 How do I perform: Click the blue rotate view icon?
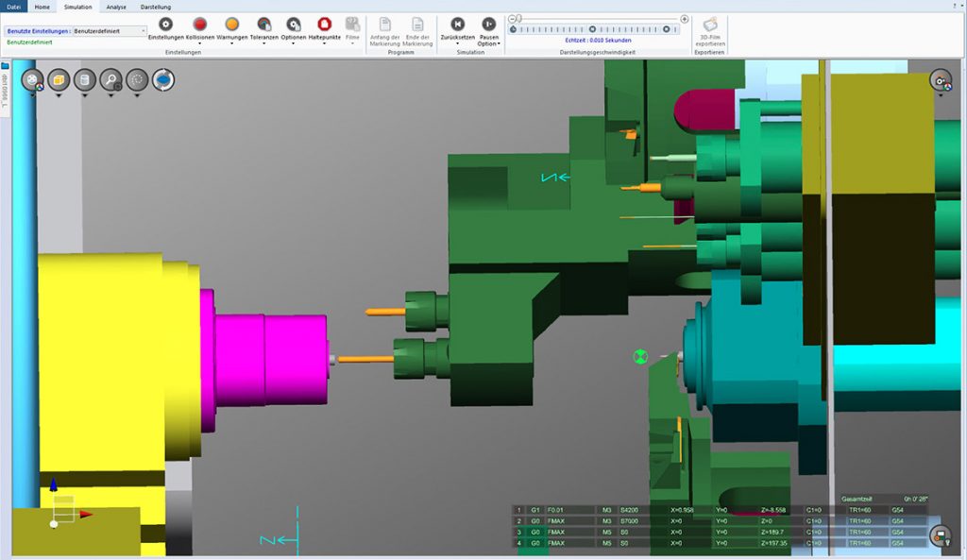[x=163, y=79]
